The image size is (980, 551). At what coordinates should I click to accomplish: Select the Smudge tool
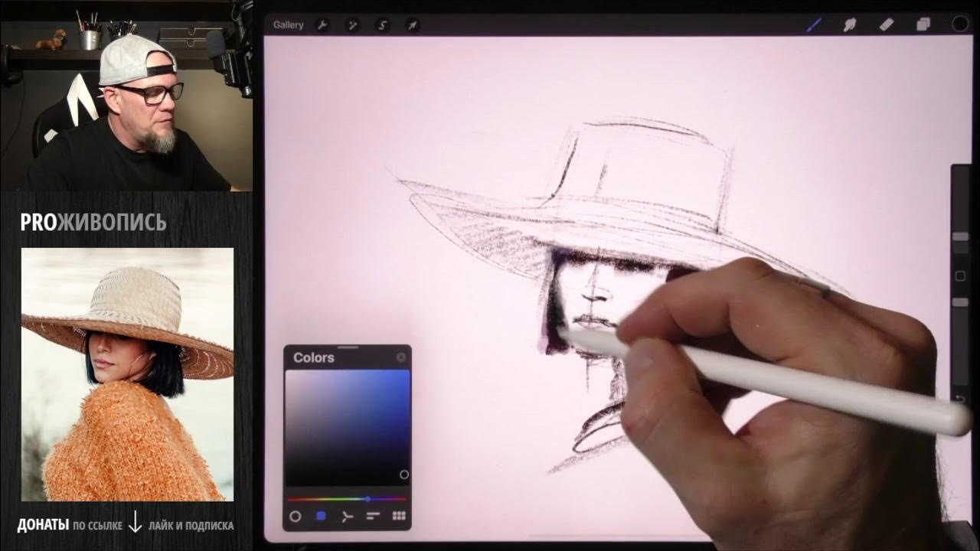point(850,24)
